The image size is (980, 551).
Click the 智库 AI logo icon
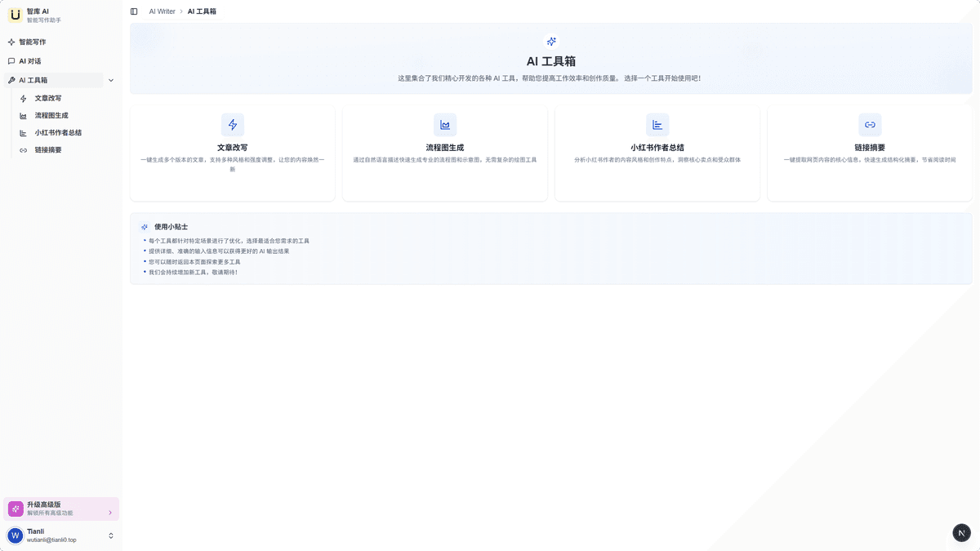(x=15, y=15)
